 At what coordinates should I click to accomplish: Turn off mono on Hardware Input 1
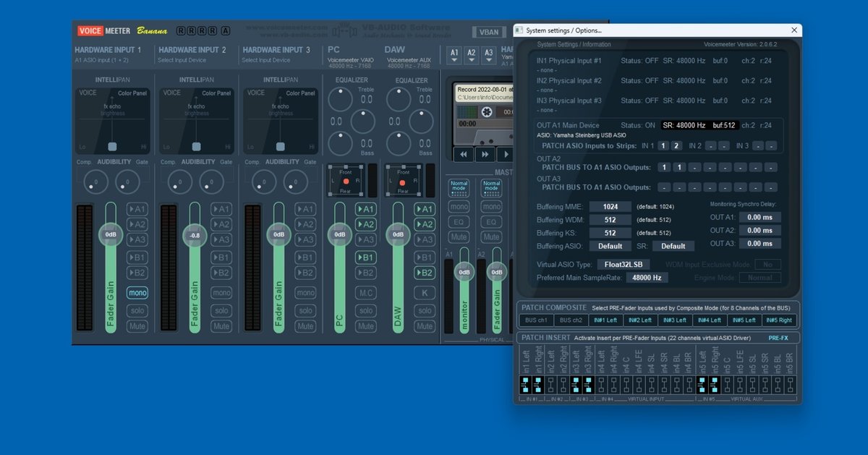click(x=137, y=293)
